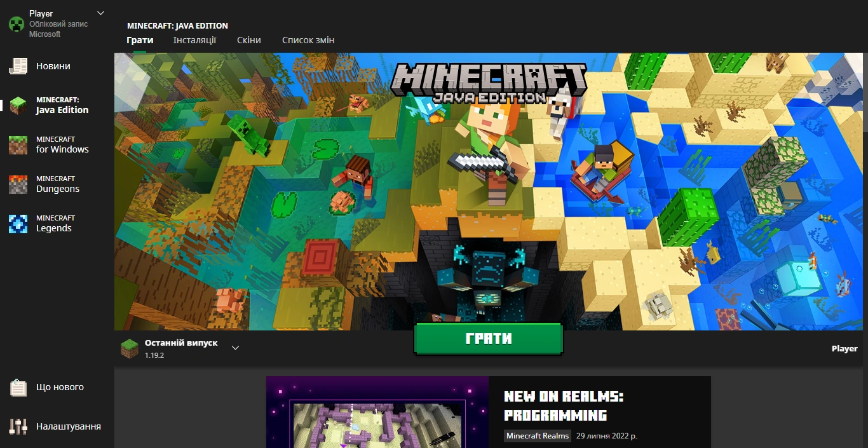
Task: Open Налаштування sliders icon
Action: click(x=18, y=426)
